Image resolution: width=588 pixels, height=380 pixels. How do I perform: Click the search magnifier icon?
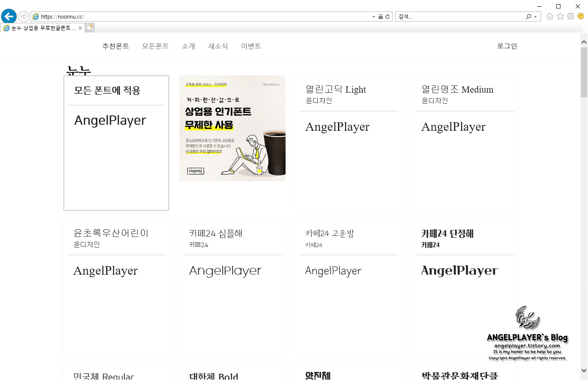[528, 17]
